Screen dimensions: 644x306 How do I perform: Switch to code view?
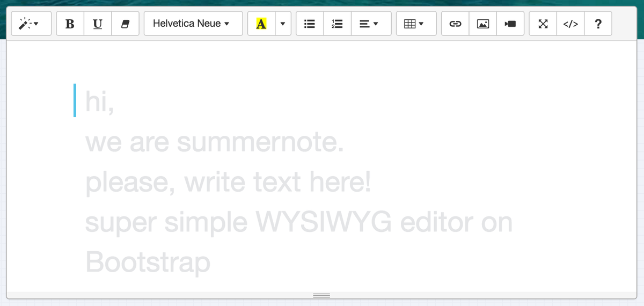pos(570,24)
